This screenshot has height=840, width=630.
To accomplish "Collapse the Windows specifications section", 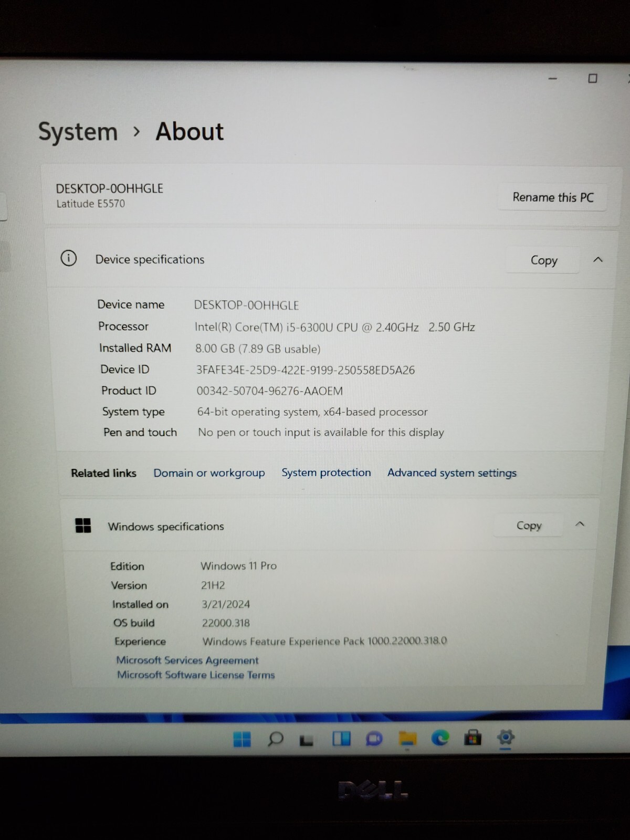I will (580, 524).
